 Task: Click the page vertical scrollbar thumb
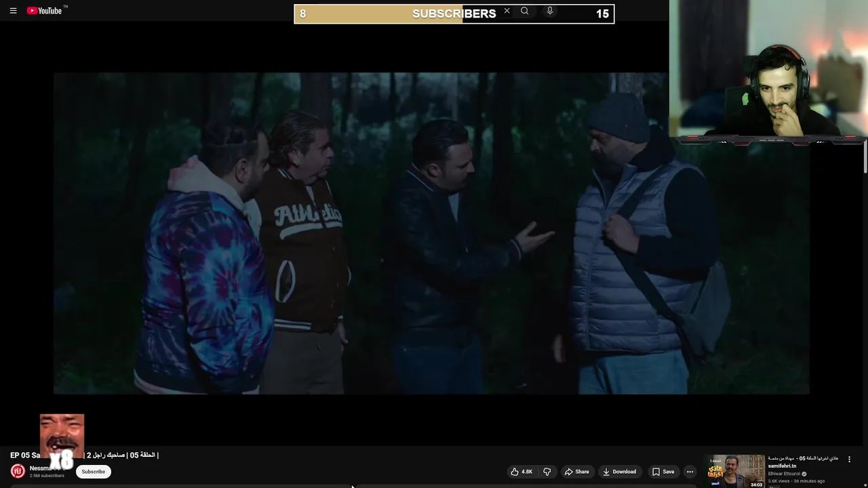(x=865, y=156)
